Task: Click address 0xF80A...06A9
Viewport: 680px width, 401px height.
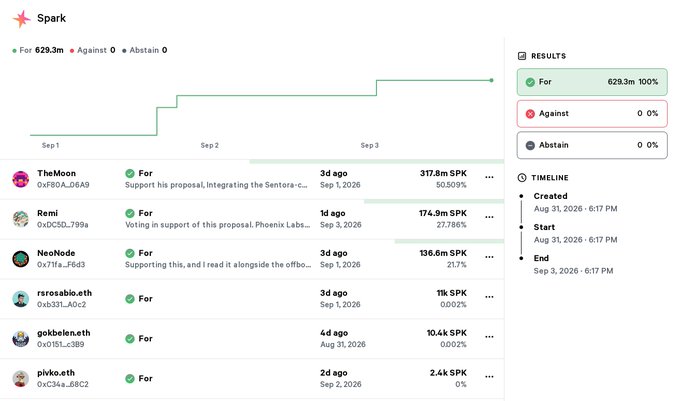Action: click(x=63, y=185)
